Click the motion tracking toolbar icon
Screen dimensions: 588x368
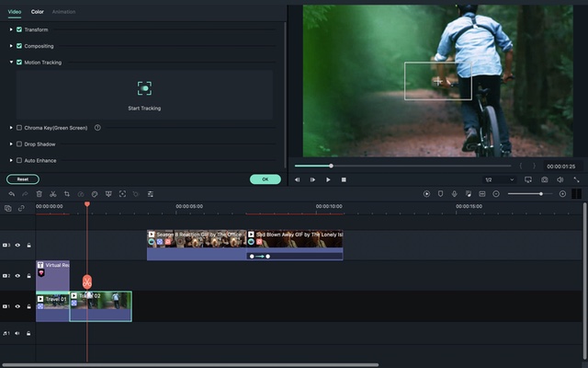pyautogui.click(x=122, y=194)
